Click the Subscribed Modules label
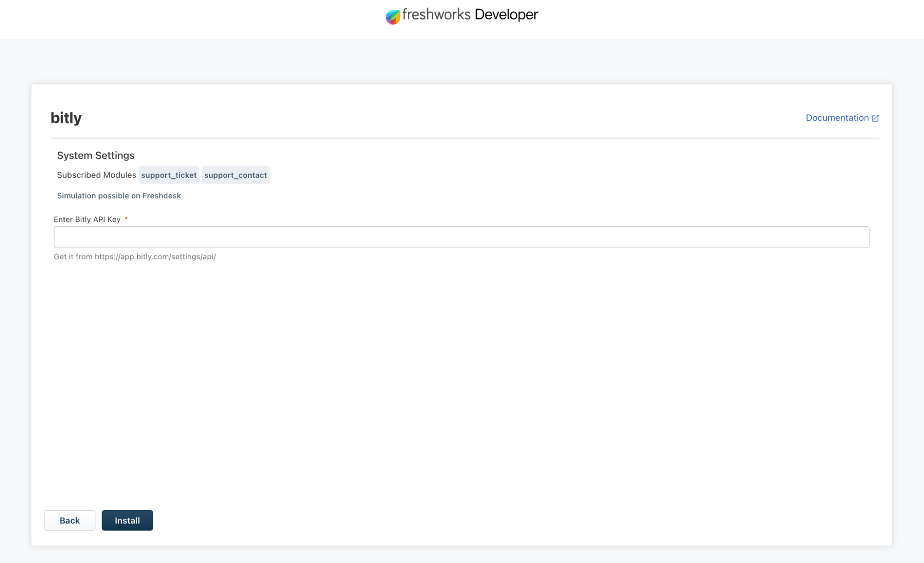924x563 pixels. [97, 175]
